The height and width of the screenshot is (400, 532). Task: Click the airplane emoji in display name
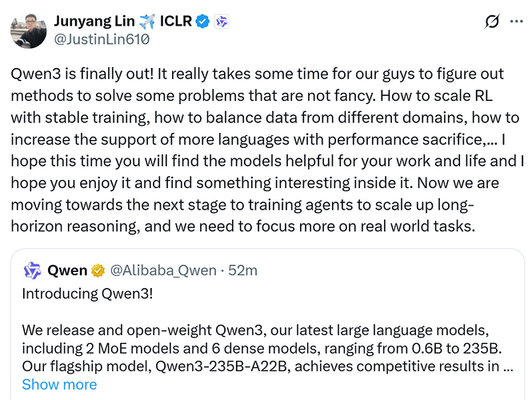(x=147, y=22)
